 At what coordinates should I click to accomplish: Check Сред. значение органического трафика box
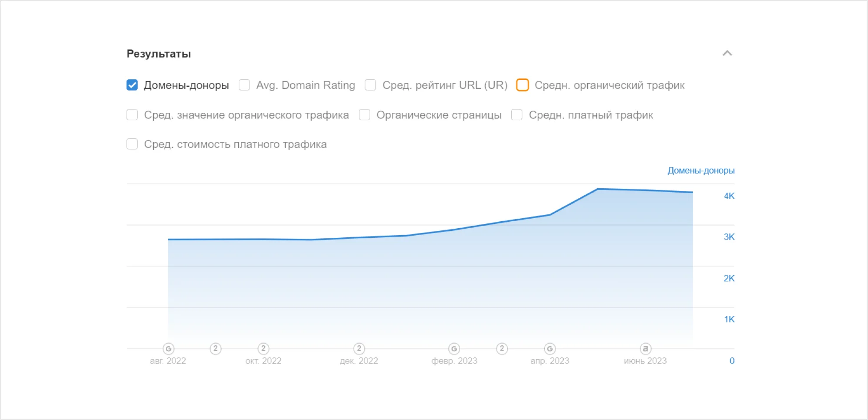pos(132,115)
